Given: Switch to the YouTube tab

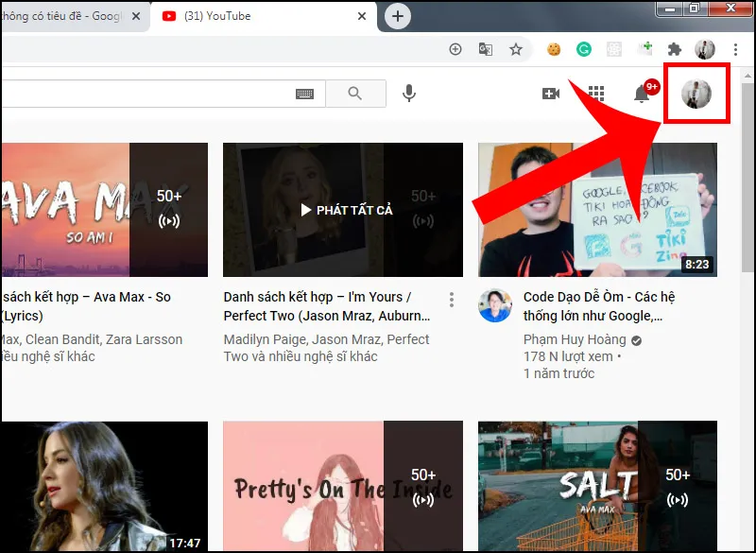Looking at the screenshot, I should tap(236, 16).
